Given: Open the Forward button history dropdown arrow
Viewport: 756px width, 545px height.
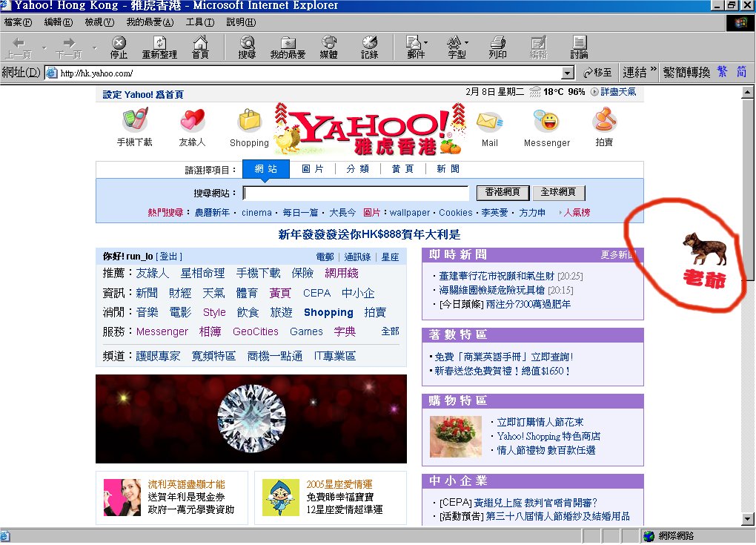Looking at the screenshot, I should pos(95,47).
